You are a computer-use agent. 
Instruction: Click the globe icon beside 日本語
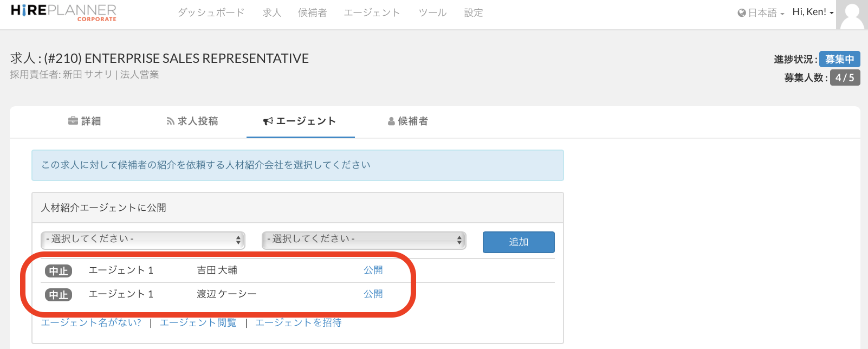741,13
